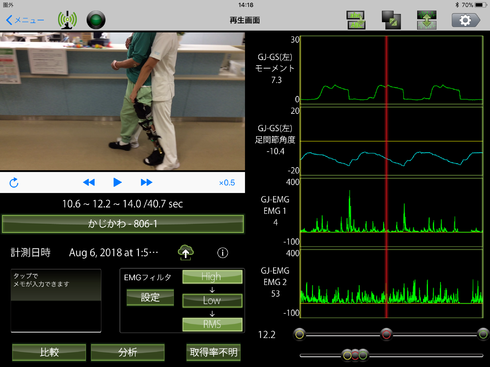The width and height of the screenshot is (490, 367).
Task: Tap the measurement date Aug 6, 2018 text
Action: click(114, 253)
